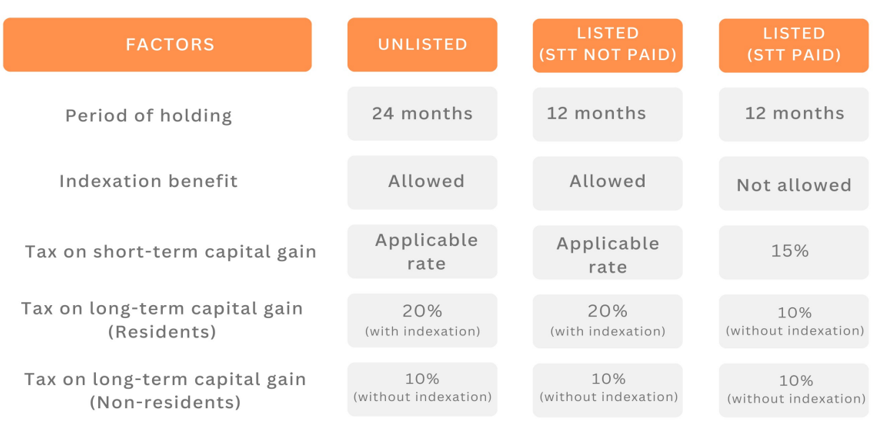The width and height of the screenshot is (888, 436).
Task: Select the Allowed cell in UNLISTED column
Action: [422, 182]
